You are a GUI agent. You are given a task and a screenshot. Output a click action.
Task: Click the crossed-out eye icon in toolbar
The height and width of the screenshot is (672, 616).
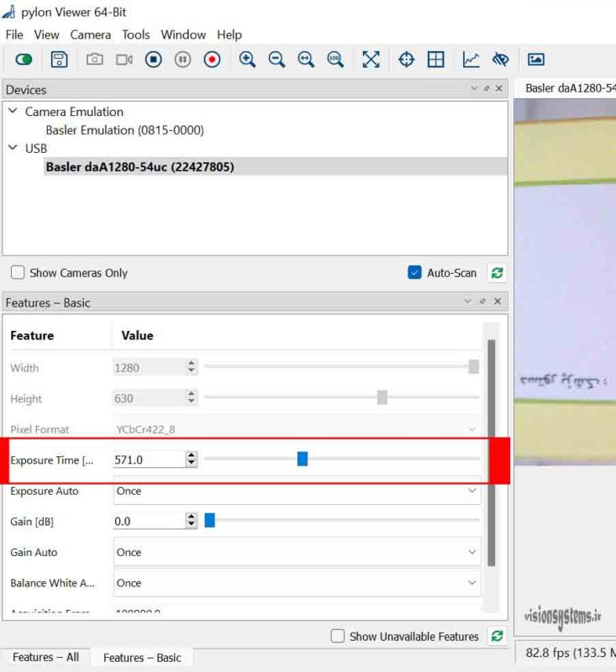[500, 59]
